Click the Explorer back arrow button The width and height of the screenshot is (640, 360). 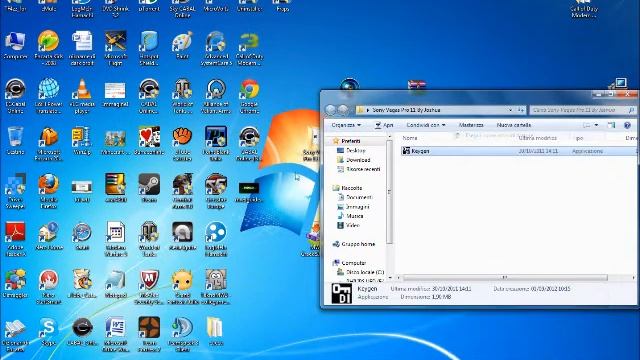click(x=331, y=109)
